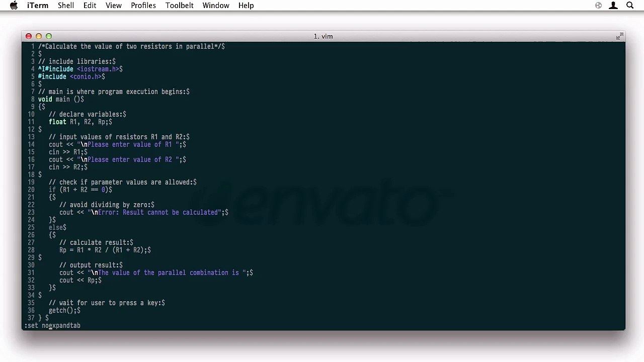Open the iTerm application menu
This screenshot has height=362, width=644.
coord(38,6)
